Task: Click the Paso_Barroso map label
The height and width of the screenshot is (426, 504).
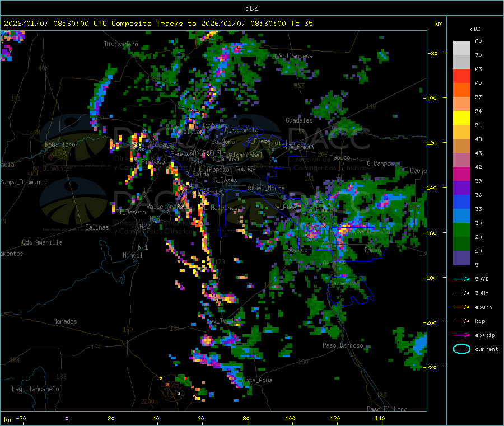Action: [343, 345]
